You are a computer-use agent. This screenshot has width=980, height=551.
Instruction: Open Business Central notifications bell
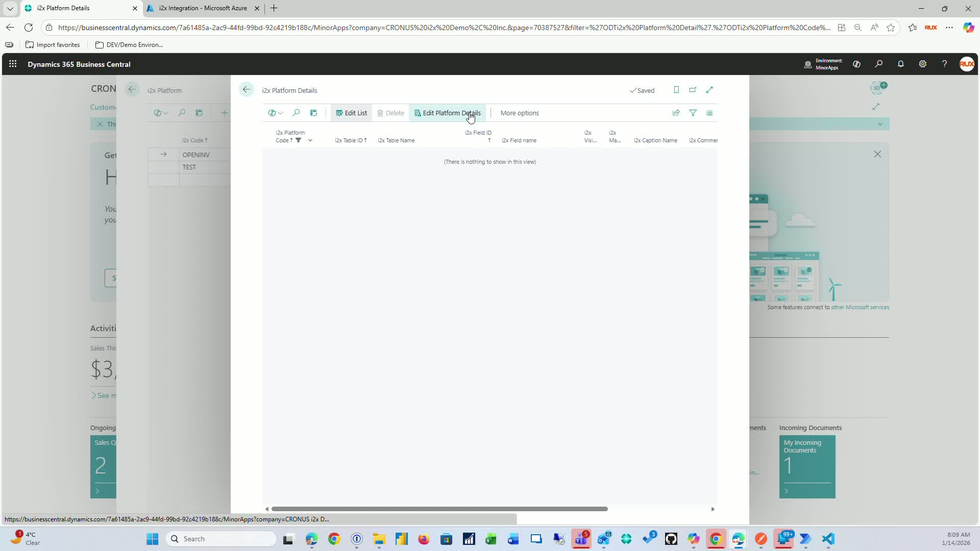(900, 64)
